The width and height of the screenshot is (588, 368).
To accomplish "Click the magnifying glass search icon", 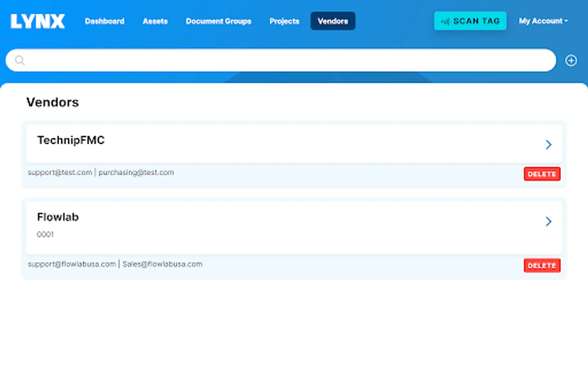I will coord(19,60).
